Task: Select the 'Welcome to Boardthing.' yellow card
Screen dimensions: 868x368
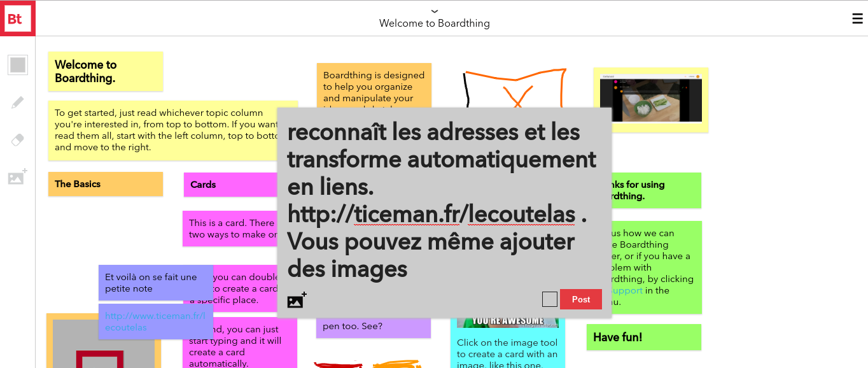Action: click(x=106, y=71)
